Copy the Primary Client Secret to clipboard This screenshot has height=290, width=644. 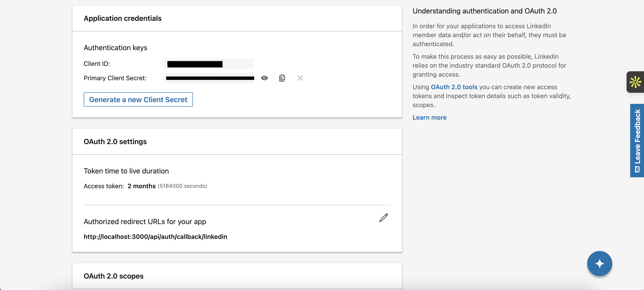coord(282,78)
